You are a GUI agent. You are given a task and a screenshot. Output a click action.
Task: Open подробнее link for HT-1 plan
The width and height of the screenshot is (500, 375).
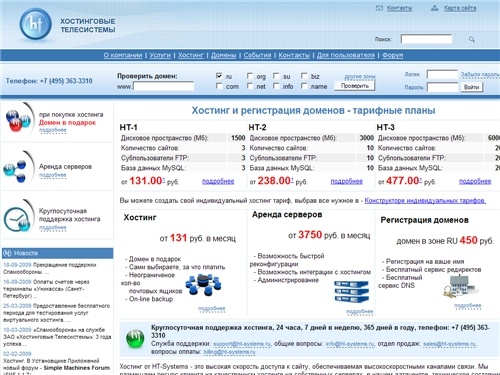coord(218,181)
